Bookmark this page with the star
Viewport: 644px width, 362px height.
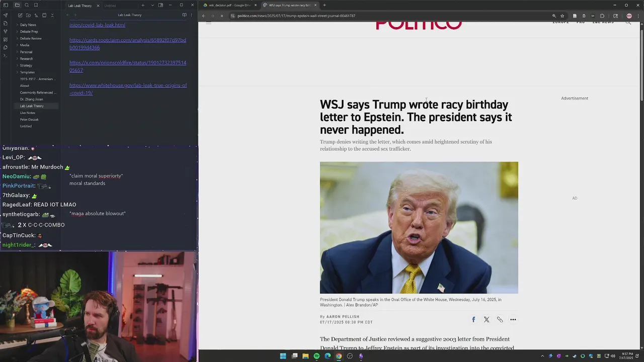pyautogui.click(x=562, y=16)
